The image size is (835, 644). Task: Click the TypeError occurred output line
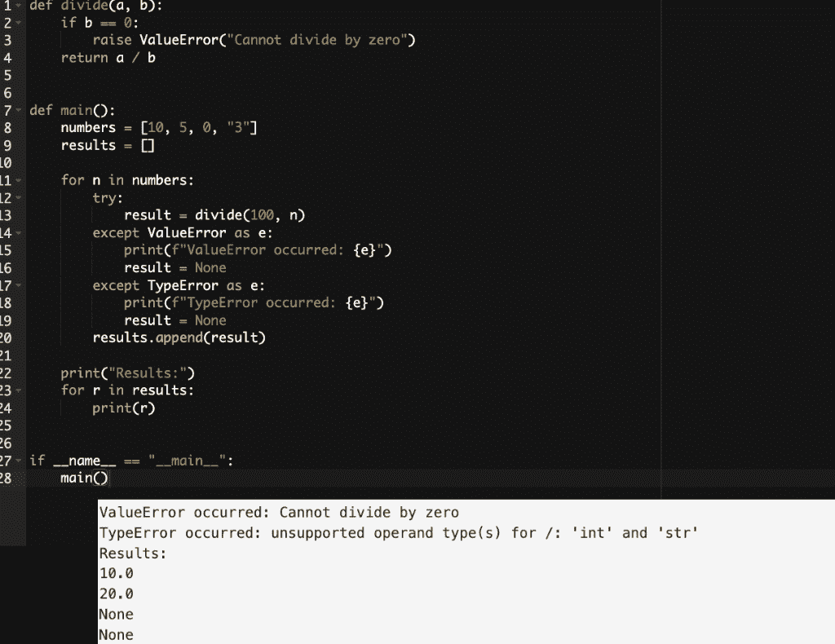tap(398, 533)
